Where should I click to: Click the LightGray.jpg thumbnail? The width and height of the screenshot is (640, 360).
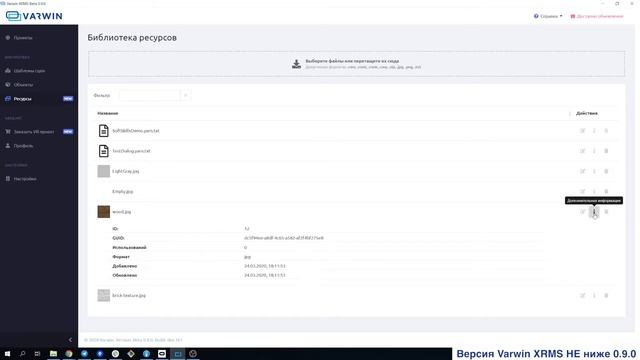pos(104,171)
